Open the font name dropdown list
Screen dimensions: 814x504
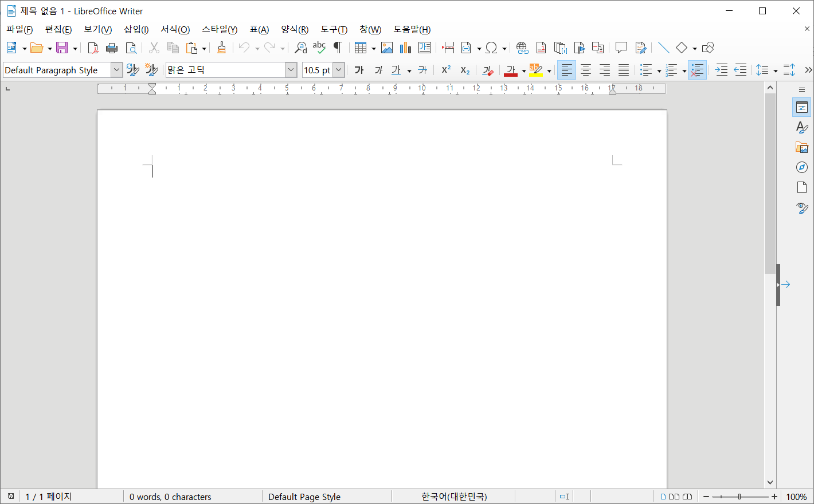pyautogui.click(x=291, y=70)
